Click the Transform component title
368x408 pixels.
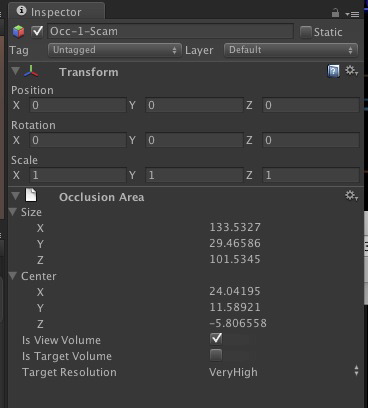click(89, 72)
